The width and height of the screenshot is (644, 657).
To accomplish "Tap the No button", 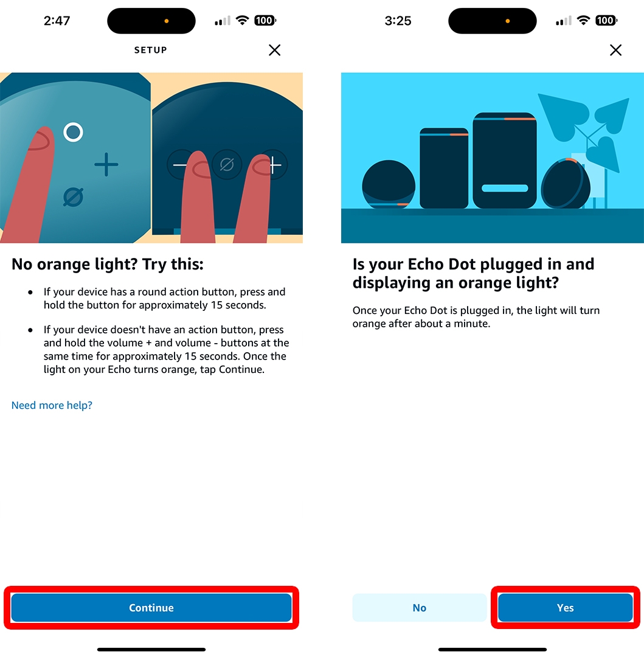I will tap(420, 608).
